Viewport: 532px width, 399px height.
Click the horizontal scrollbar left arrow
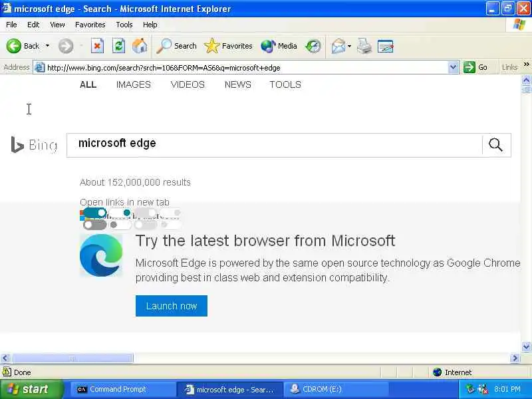tap(5, 358)
